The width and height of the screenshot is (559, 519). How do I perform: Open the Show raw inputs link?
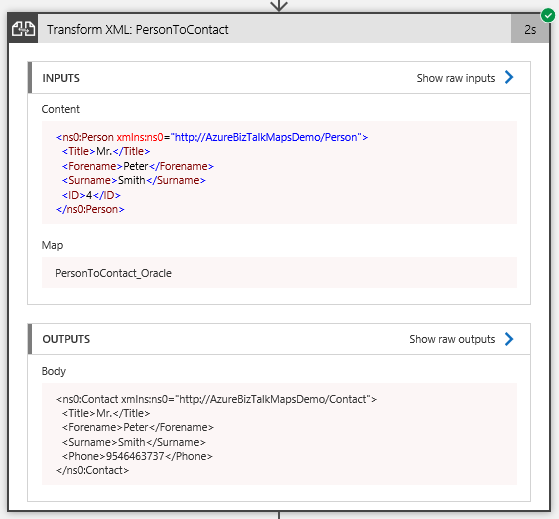point(456,78)
